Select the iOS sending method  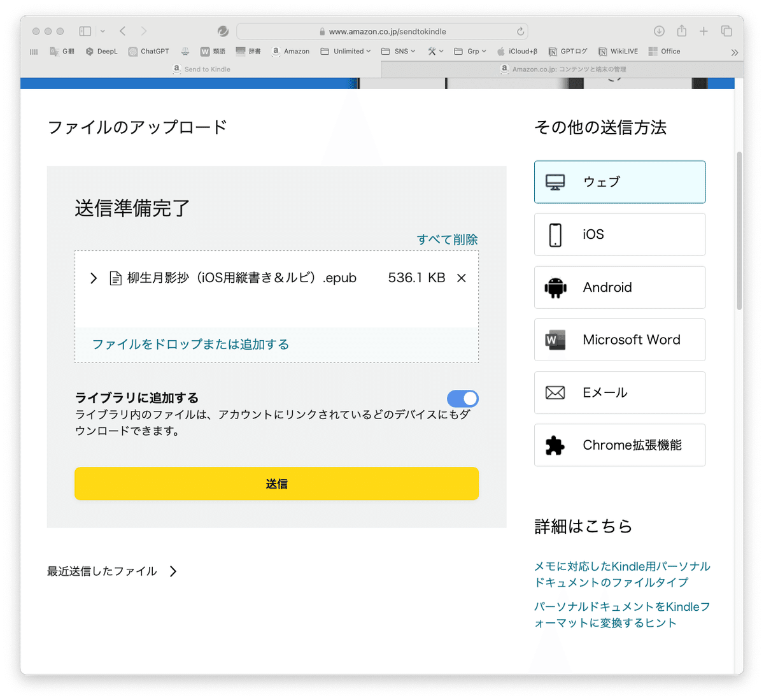[x=619, y=234]
